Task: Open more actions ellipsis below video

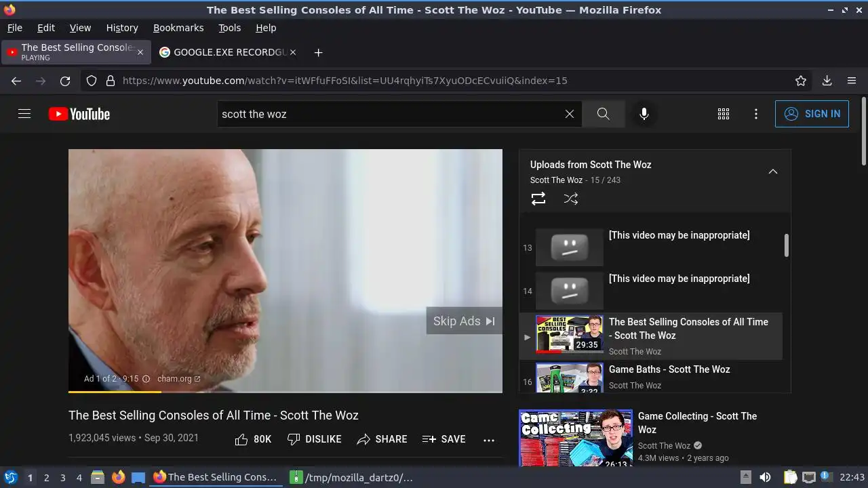Action: point(489,440)
